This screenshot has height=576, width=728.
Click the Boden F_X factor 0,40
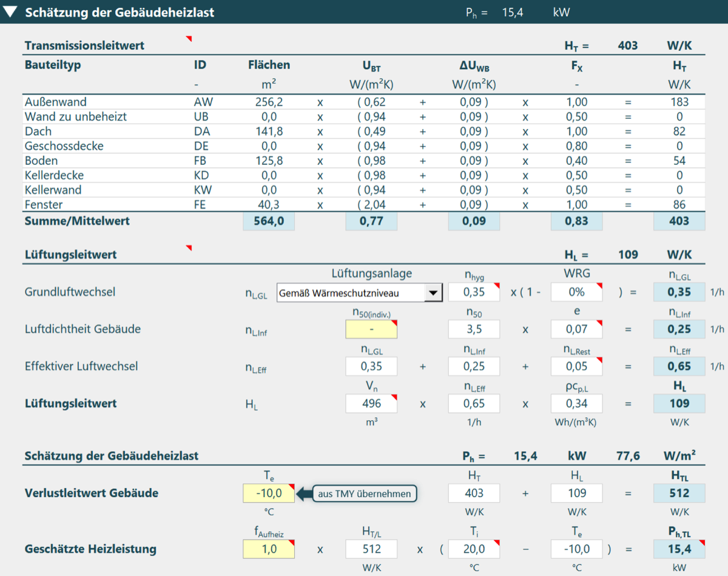click(576, 161)
